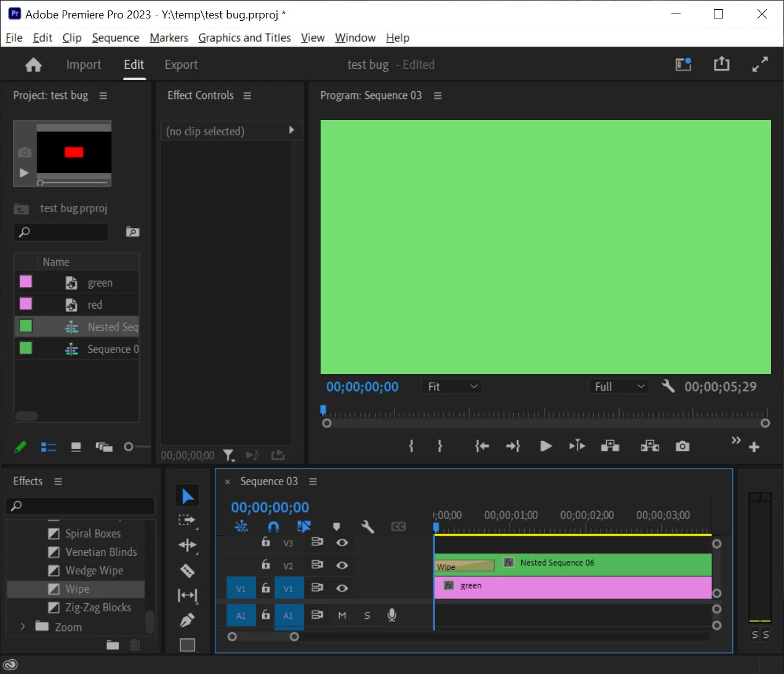Image resolution: width=784 pixels, height=674 pixels.
Task: Click green clip in timeline
Action: pyautogui.click(x=573, y=587)
